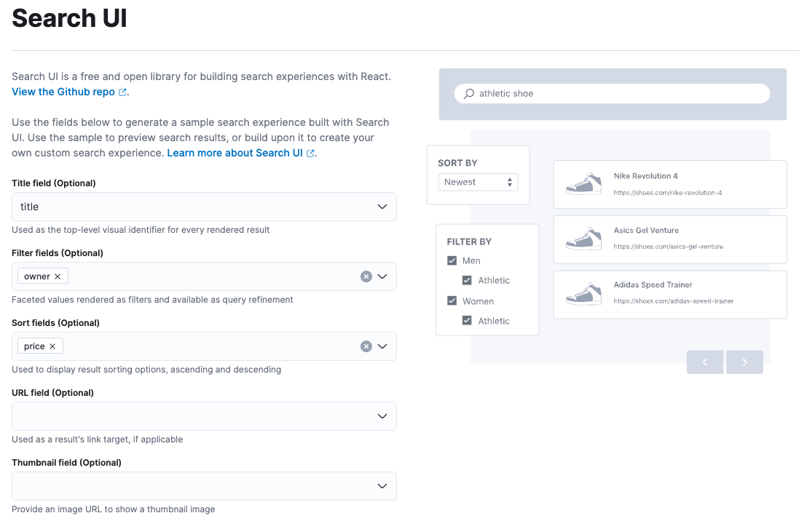Uncheck the Men filter checkbox
Screen dimensions: 812x521
[452, 260]
